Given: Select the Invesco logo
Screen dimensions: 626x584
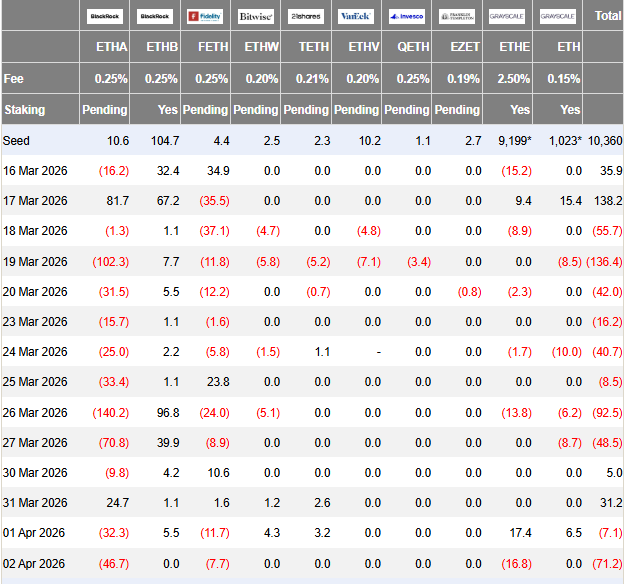Looking at the screenshot, I should pyautogui.click(x=407, y=17).
